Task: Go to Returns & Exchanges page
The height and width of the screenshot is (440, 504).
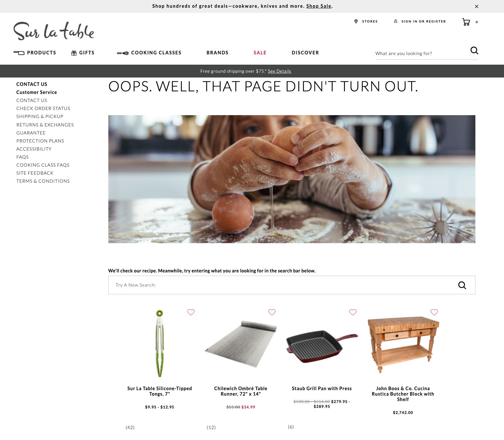Action: tap(45, 125)
